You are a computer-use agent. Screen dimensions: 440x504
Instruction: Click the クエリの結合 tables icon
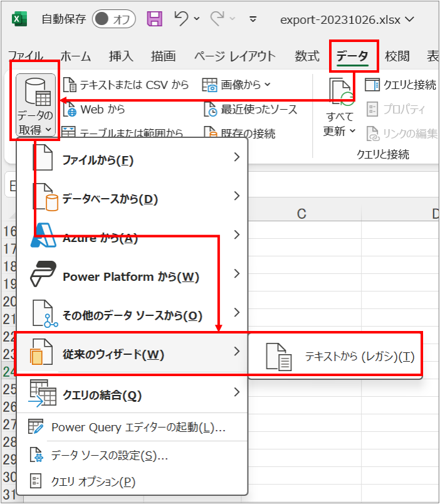click(42, 393)
